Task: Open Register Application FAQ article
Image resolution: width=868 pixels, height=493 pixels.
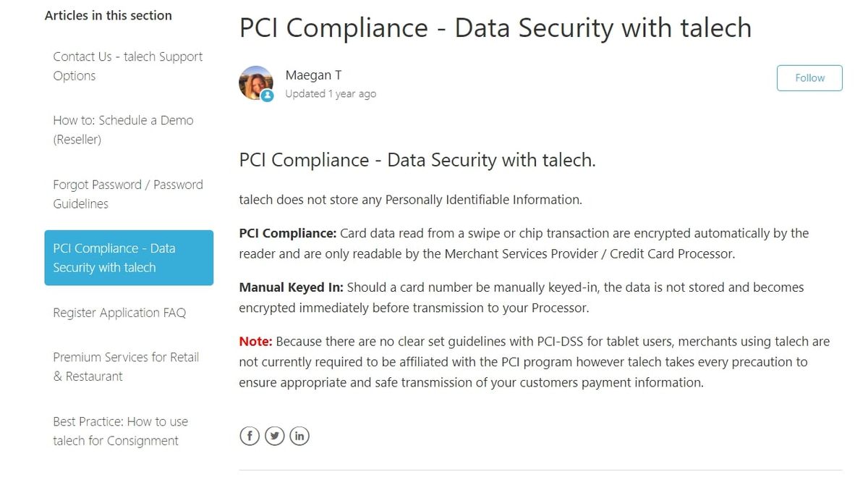Action: coord(119,313)
